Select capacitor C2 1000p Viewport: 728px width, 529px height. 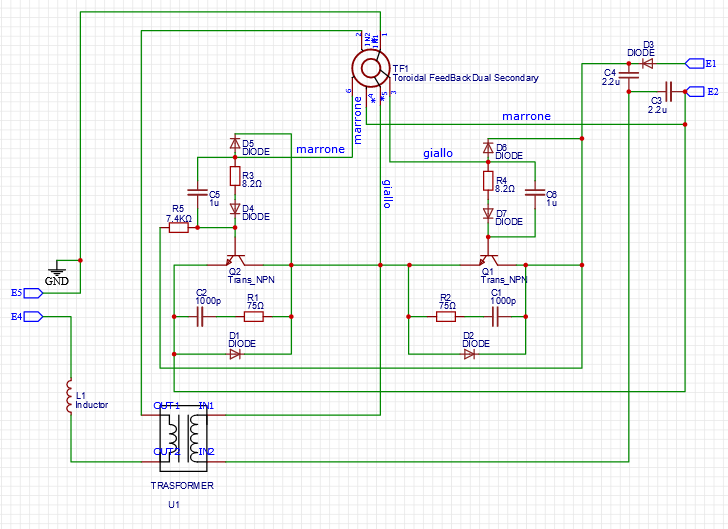tap(200, 317)
